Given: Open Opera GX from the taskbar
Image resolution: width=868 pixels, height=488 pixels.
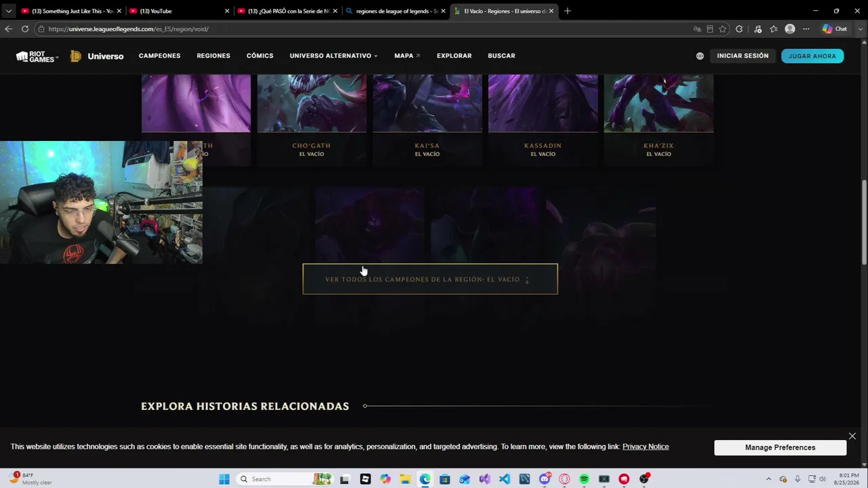Looking at the screenshot, I should click(564, 479).
